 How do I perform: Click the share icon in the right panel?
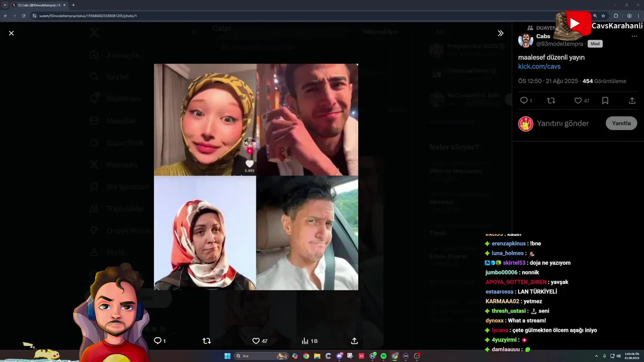click(632, 101)
